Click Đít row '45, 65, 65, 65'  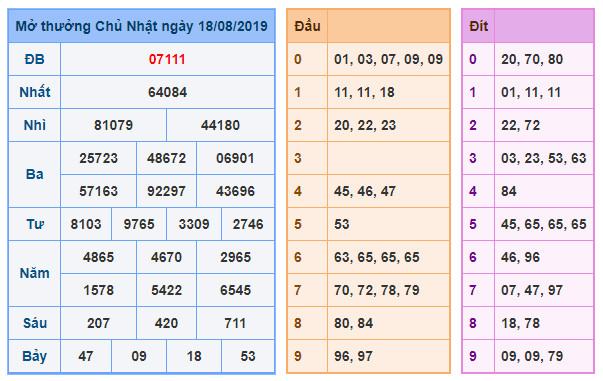pos(543,224)
